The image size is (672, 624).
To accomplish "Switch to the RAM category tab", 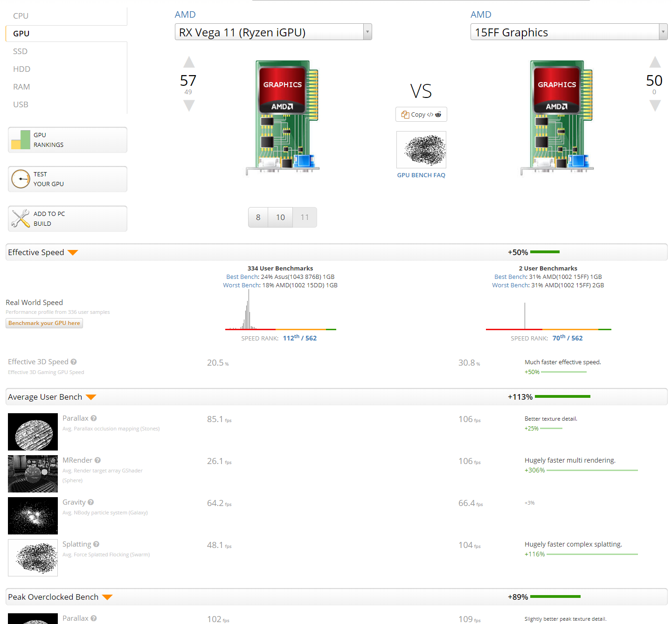I will click(66, 87).
